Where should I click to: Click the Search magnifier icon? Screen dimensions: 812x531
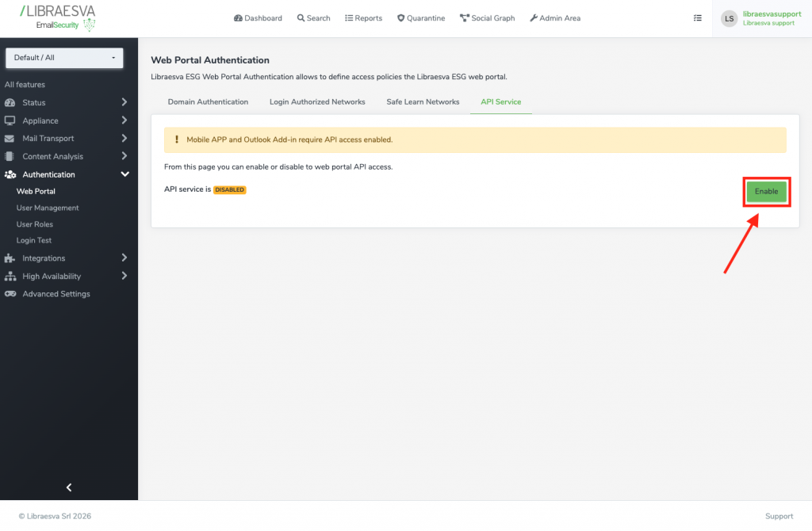[x=301, y=18]
